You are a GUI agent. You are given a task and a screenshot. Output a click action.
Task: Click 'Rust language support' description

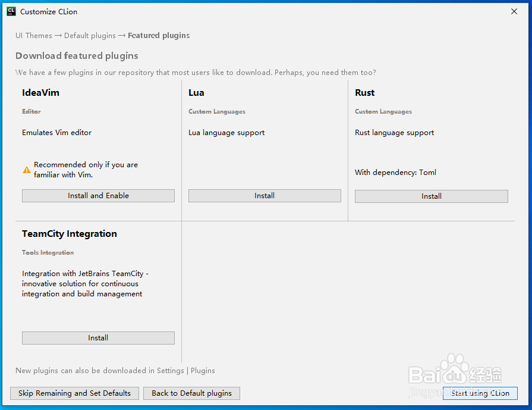(394, 133)
